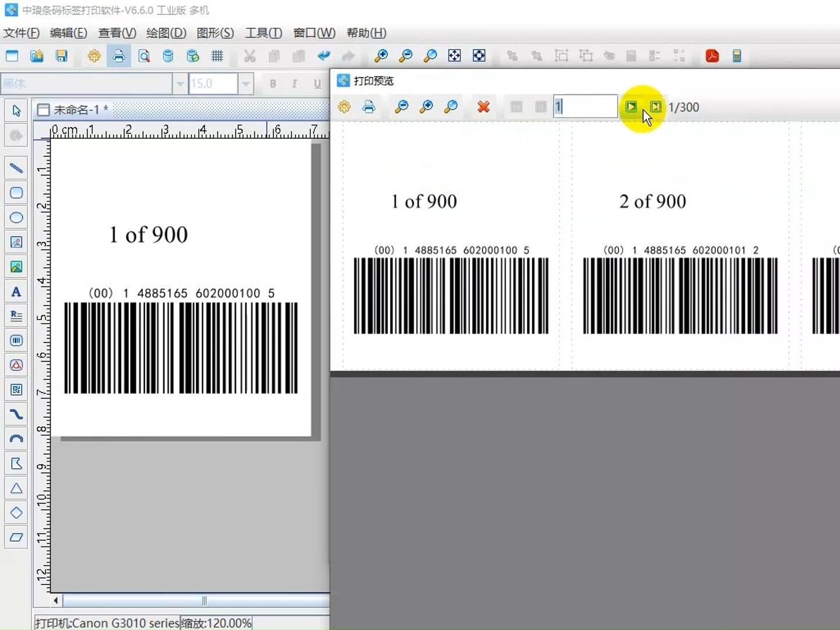The image size is (840, 630).
Task: Select the Ellipse drawing tool
Action: 16,218
